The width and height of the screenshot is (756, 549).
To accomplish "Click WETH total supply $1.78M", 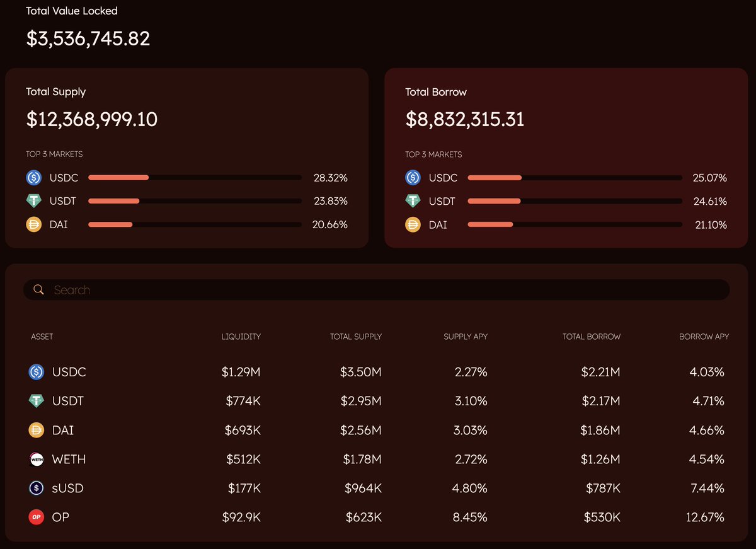I will point(363,459).
